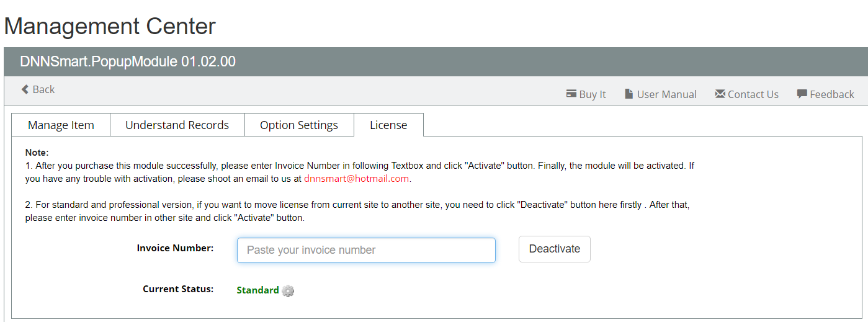
Task: Click the DNNSmart.PopupModule 01.02.00 header title
Action: (128, 61)
